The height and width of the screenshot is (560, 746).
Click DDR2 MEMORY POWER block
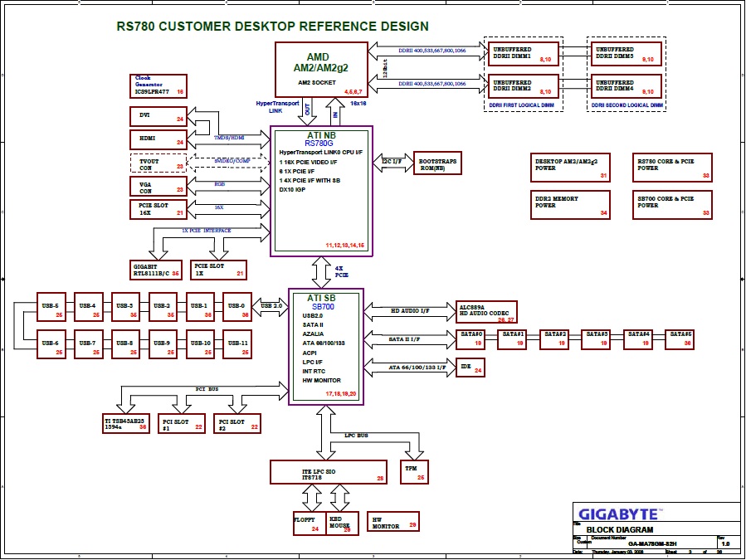pyautogui.click(x=570, y=205)
